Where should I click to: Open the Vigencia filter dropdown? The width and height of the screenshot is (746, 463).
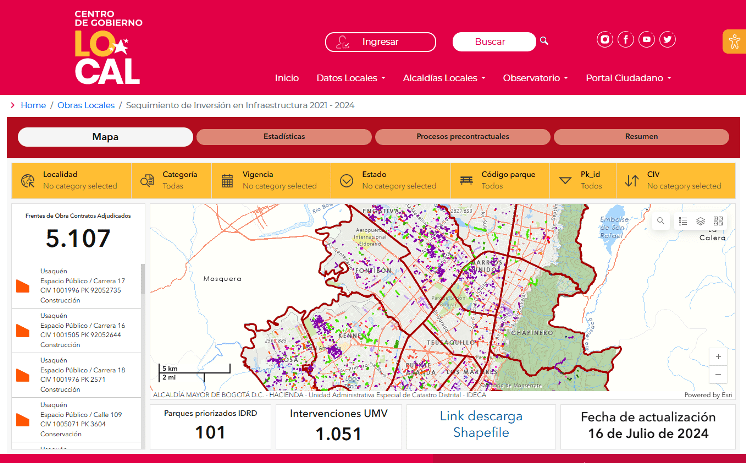coord(271,180)
